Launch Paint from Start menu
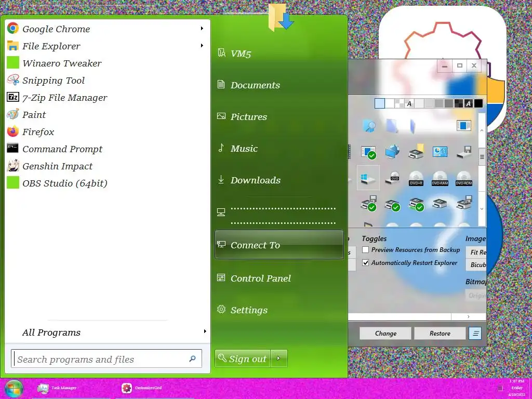 (107, 115)
